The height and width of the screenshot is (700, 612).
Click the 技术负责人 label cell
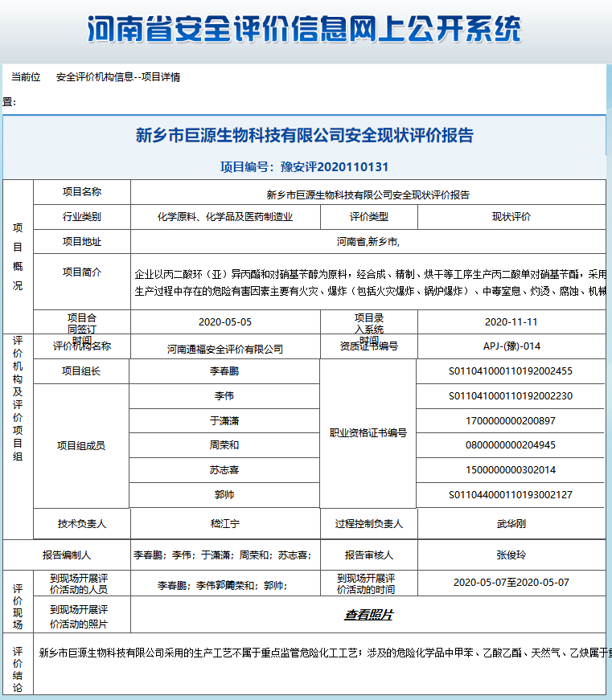pyautogui.click(x=82, y=524)
